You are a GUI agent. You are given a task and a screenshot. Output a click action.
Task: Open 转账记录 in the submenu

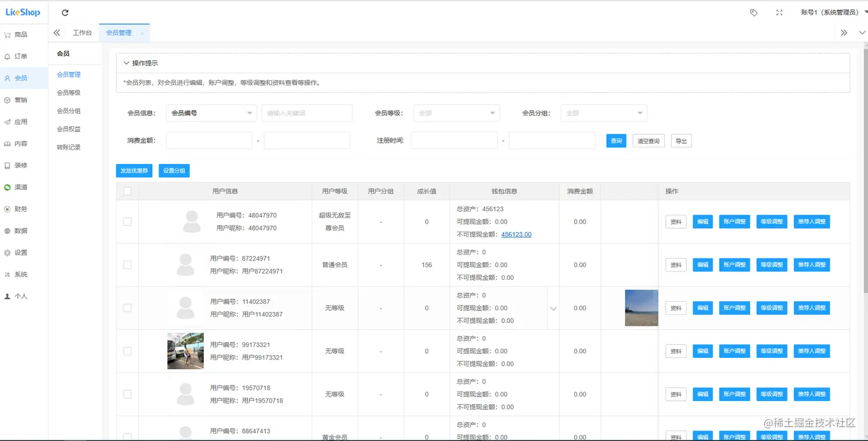tap(69, 147)
